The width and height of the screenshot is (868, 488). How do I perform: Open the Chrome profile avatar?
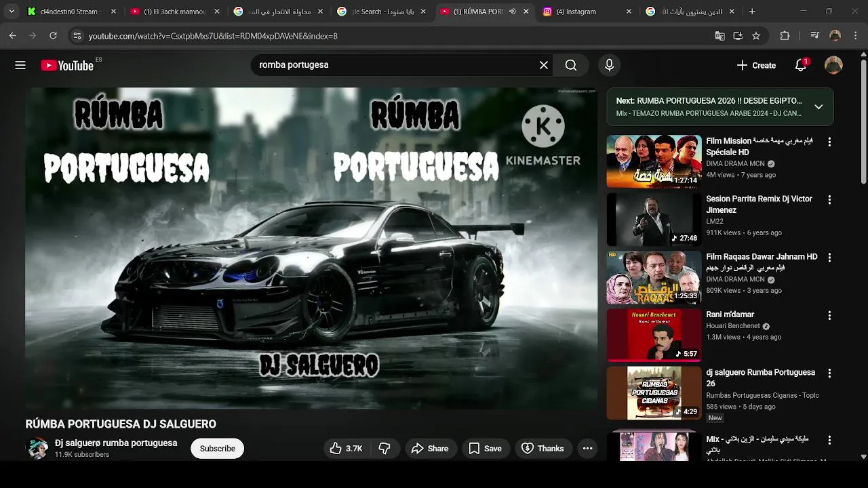click(835, 36)
